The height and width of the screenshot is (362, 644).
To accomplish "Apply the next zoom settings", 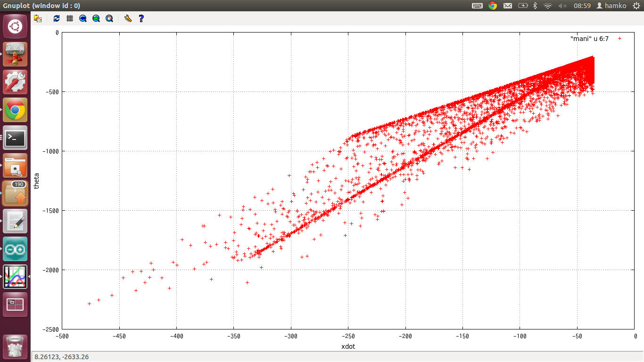I will [96, 18].
